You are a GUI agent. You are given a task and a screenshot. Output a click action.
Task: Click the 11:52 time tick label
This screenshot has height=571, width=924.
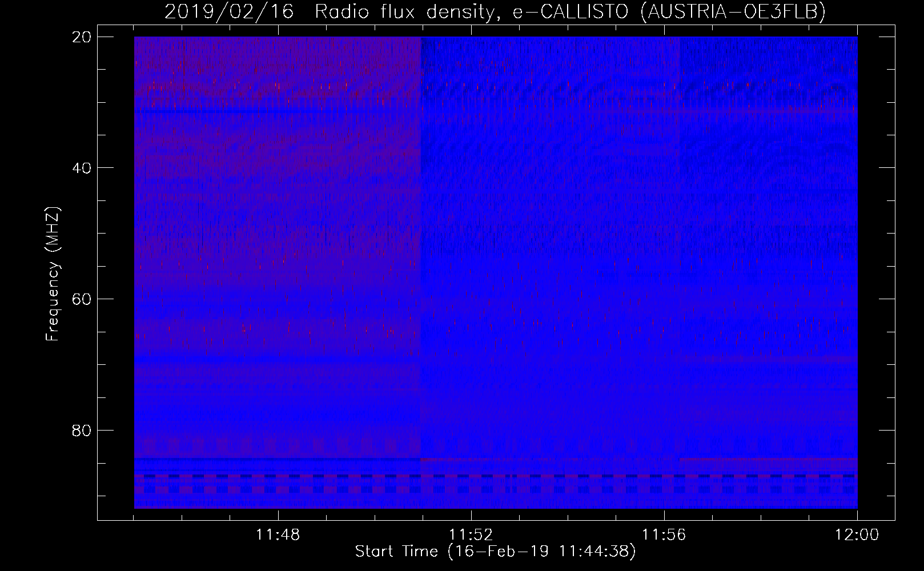(x=471, y=535)
